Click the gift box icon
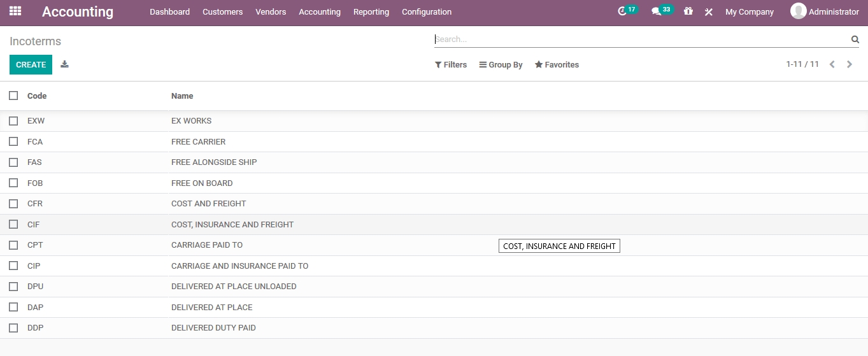 click(x=688, y=11)
